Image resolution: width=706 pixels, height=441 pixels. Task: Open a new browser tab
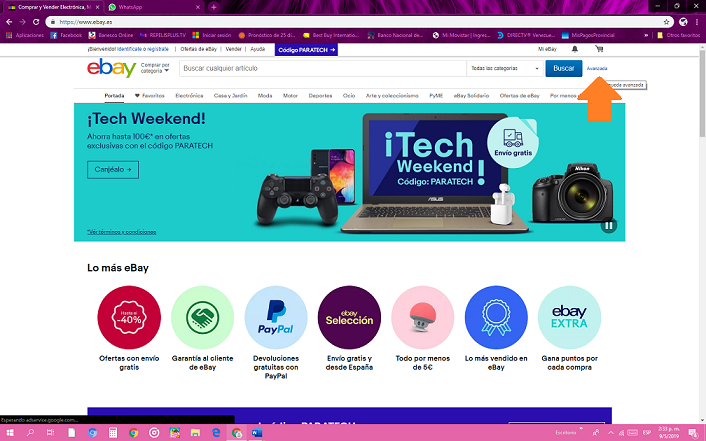click(x=213, y=7)
